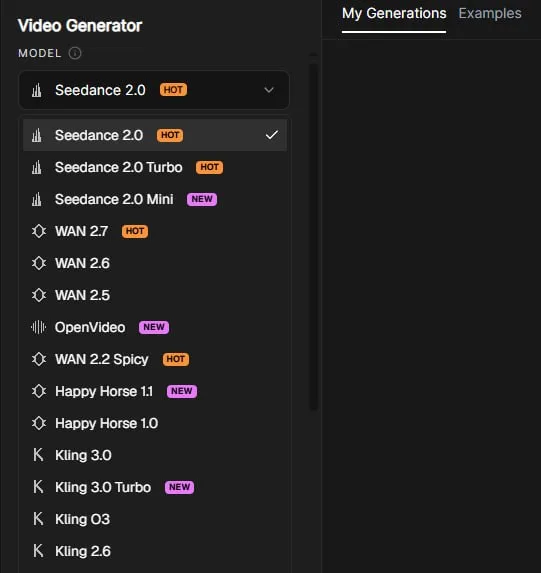This screenshot has height=573, width=541.
Task: Click the MODEL section label
Action: [39, 53]
